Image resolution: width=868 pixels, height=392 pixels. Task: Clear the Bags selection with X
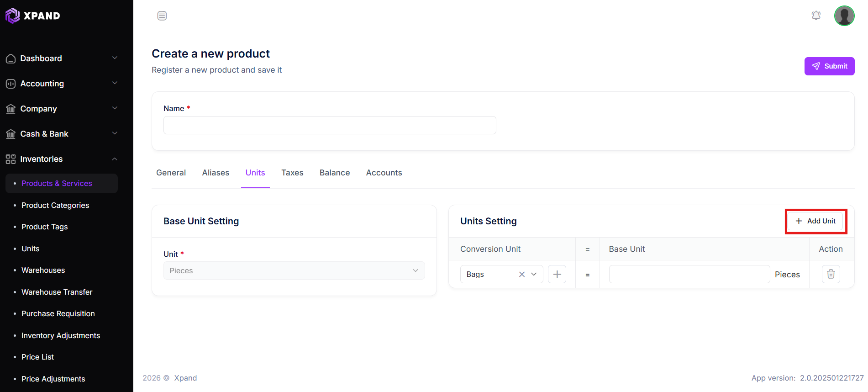pos(522,274)
